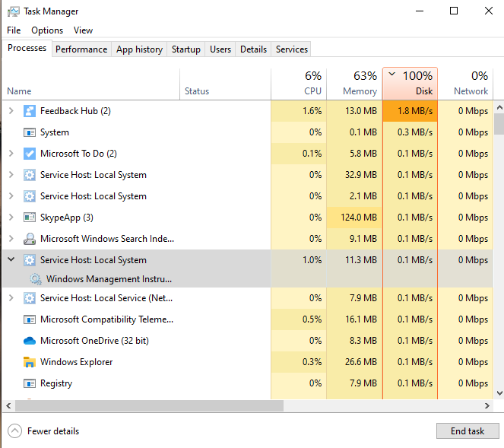Open the Options menu
The width and height of the screenshot is (504, 448).
click(x=47, y=30)
